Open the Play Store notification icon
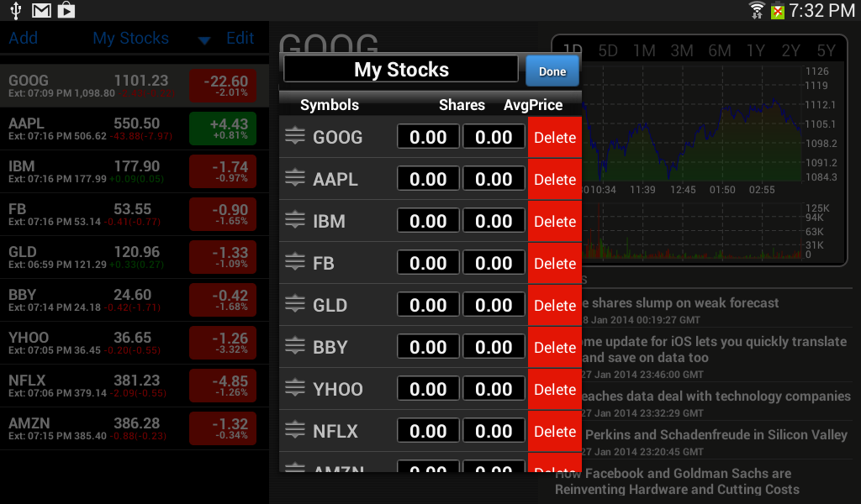 coord(66,10)
